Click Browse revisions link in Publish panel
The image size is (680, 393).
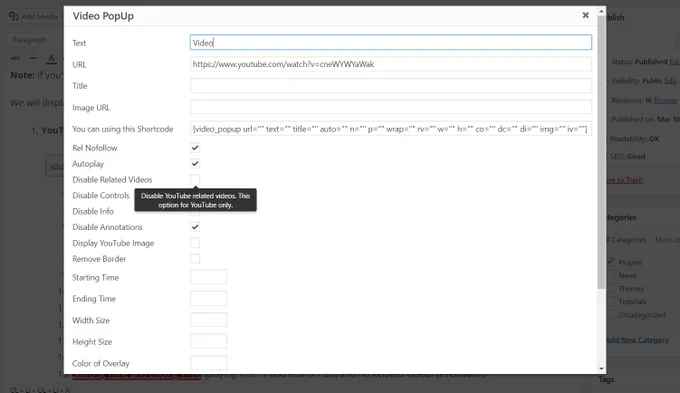tap(665, 100)
